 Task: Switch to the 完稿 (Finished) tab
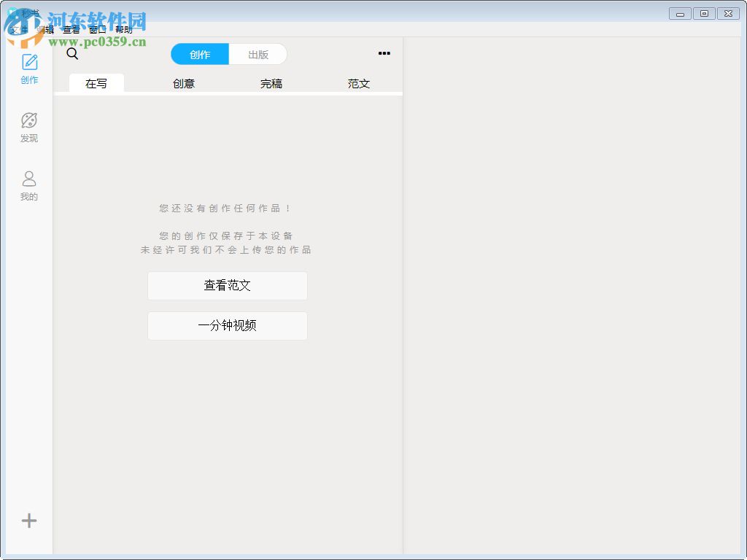tap(271, 83)
